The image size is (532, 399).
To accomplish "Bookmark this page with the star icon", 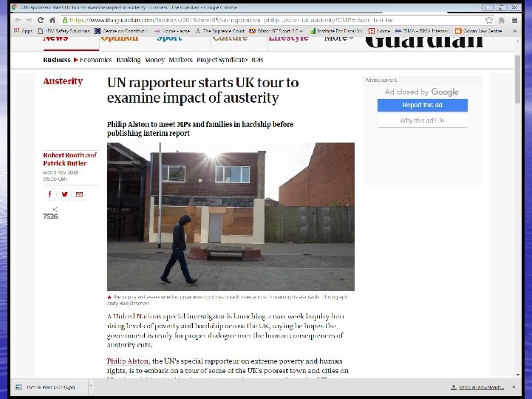I will pos(489,21).
